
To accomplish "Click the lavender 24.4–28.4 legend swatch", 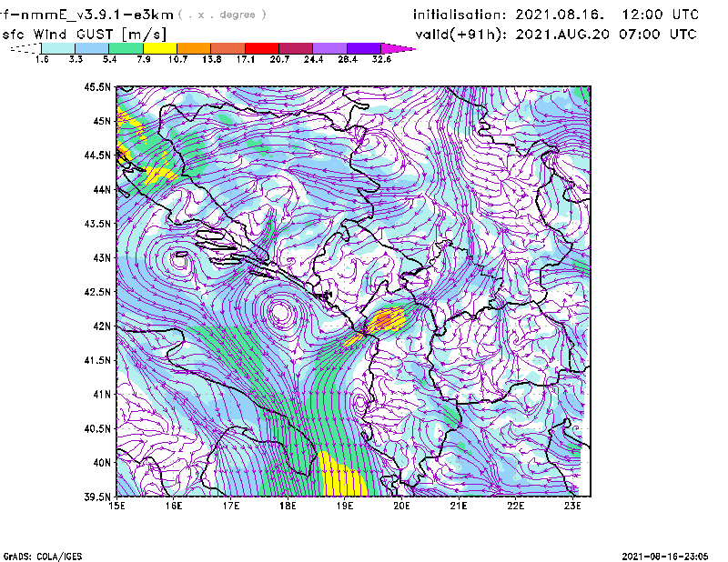I will (329, 48).
